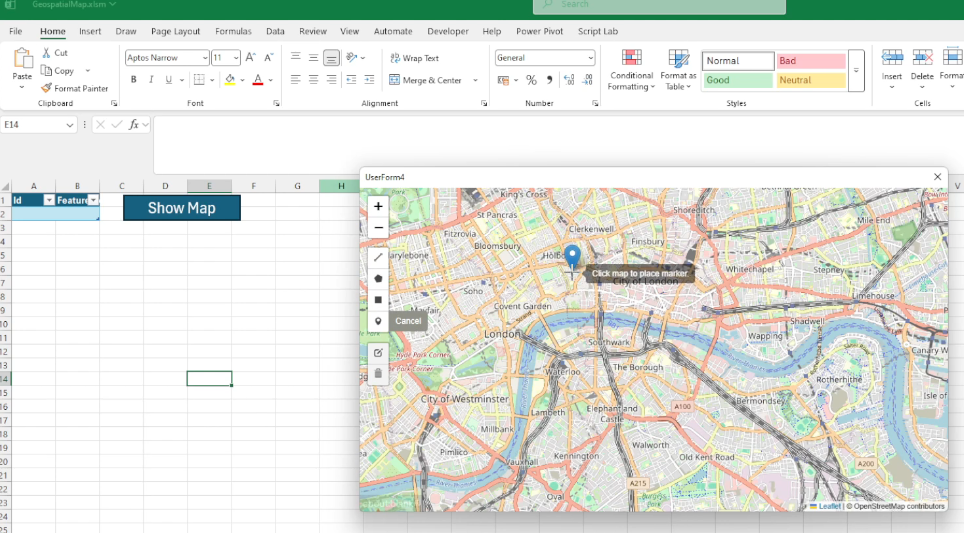Click the Search box in title bar

click(659, 6)
